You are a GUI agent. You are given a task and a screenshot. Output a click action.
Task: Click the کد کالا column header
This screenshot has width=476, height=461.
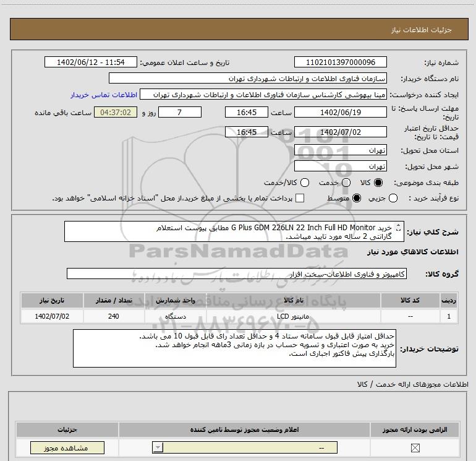[410, 300]
